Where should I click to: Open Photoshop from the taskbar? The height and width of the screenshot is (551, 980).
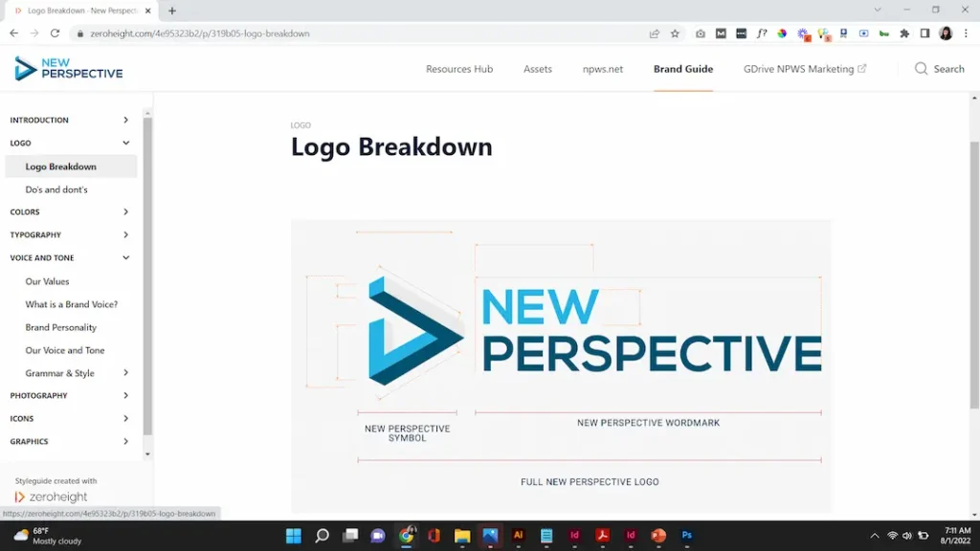[687, 536]
